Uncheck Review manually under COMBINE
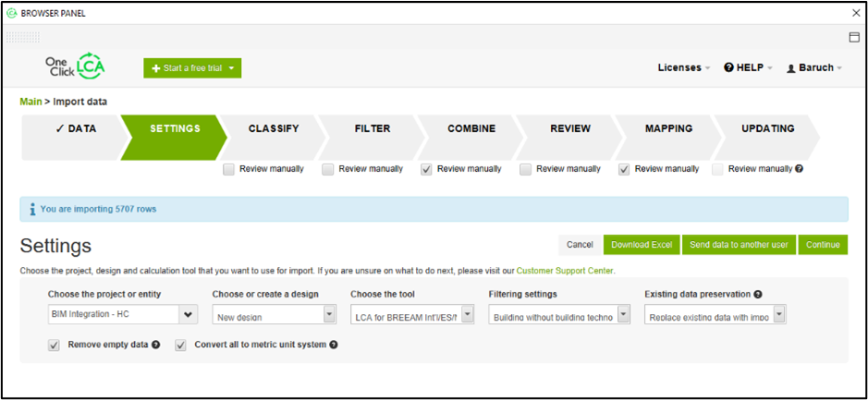 (x=426, y=169)
